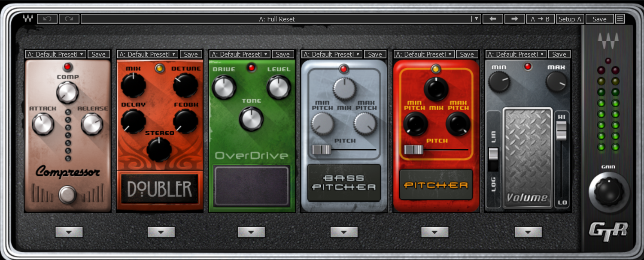Viewport: 644px width, 260px height.
Task: Click the red Pitcher PITCH slider handle
Action: point(414,149)
